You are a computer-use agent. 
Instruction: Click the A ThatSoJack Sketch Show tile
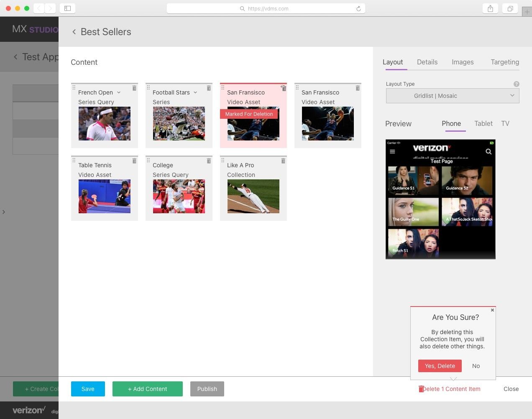tap(467, 212)
